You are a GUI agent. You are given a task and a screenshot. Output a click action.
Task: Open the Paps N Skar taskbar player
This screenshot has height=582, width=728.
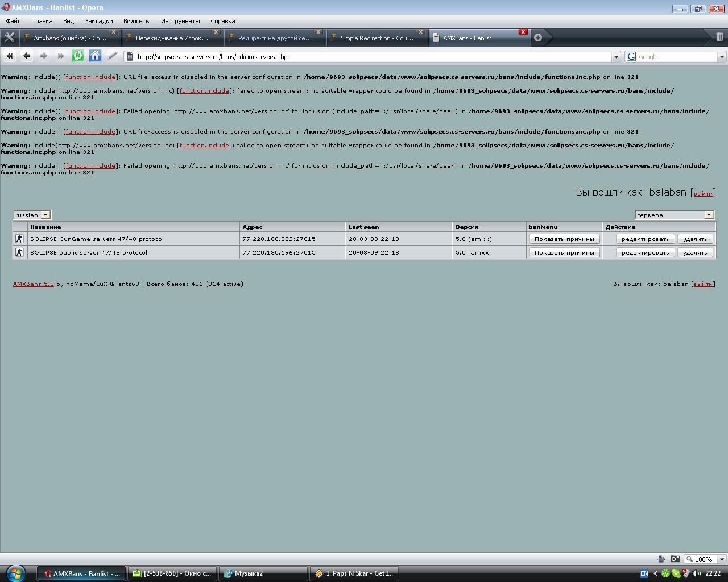[355, 573]
